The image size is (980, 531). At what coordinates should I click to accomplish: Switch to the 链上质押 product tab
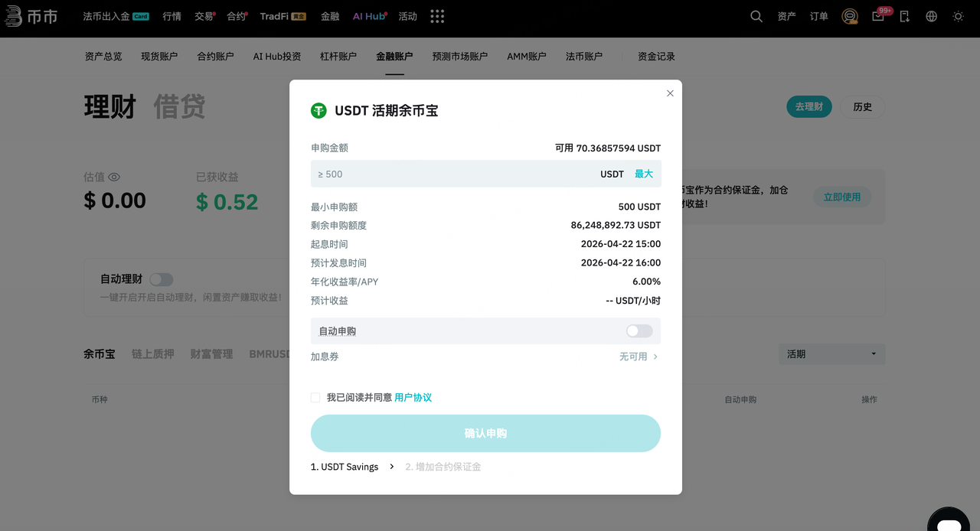click(x=153, y=354)
